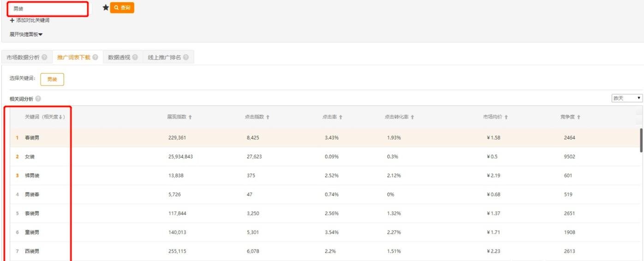644x261 pixels.
Task: Sort by 市场均价 arrow icon
Action: [x=506, y=117]
